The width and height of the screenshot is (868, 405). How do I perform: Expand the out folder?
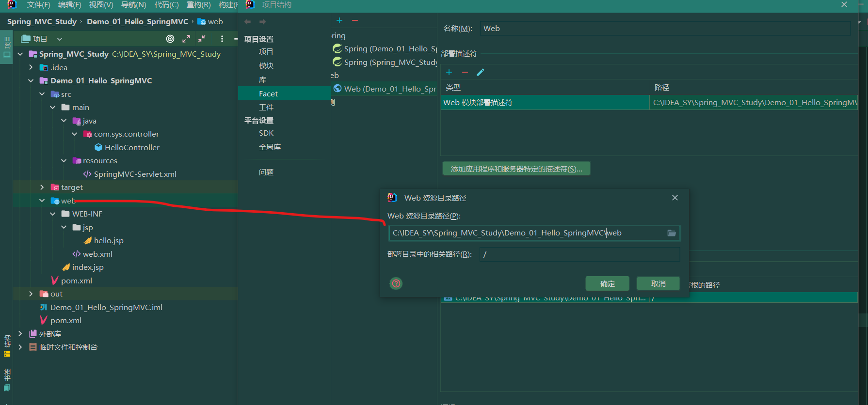click(x=31, y=294)
